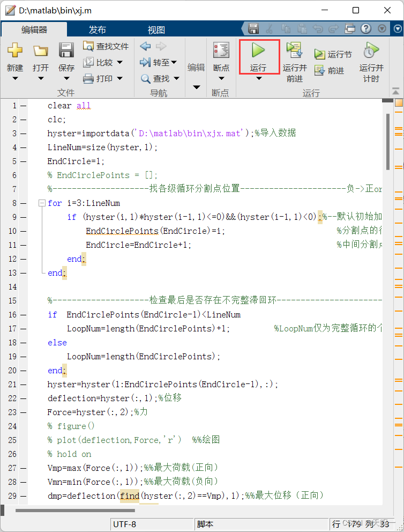Viewport: 404px width, 532px height.
Task: Click the Print (打印) icon
Action: (88, 78)
